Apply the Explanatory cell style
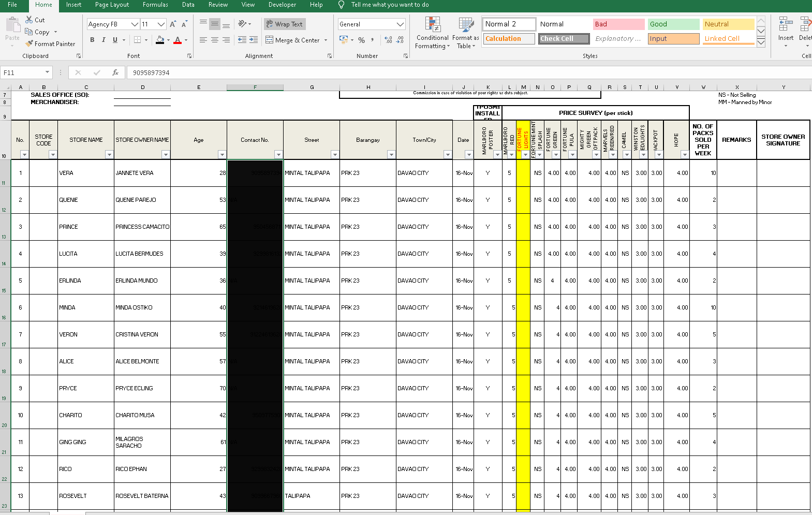Viewport: 812px width, 515px height. coord(618,39)
